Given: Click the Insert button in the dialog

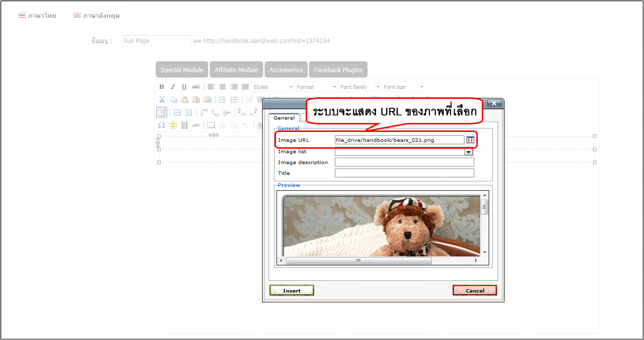Looking at the screenshot, I should pos(292,291).
